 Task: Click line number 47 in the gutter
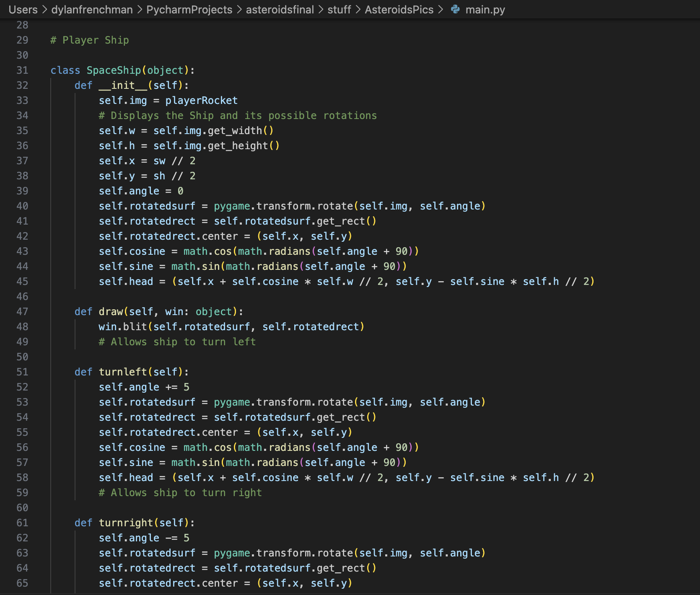coord(22,312)
